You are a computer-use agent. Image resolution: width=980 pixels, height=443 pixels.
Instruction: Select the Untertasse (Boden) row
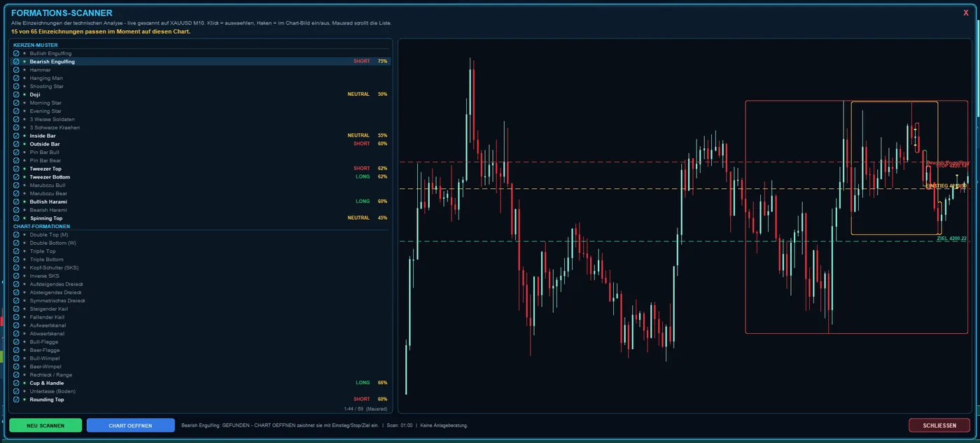click(x=200, y=391)
